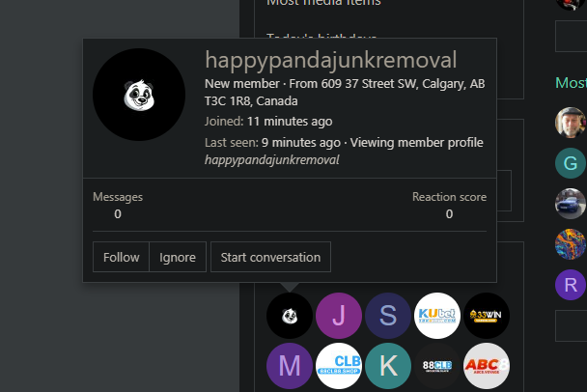The image size is (587, 392).
Task: Open the dark blue S member avatar
Action: pyautogui.click(x=388, y=316)
